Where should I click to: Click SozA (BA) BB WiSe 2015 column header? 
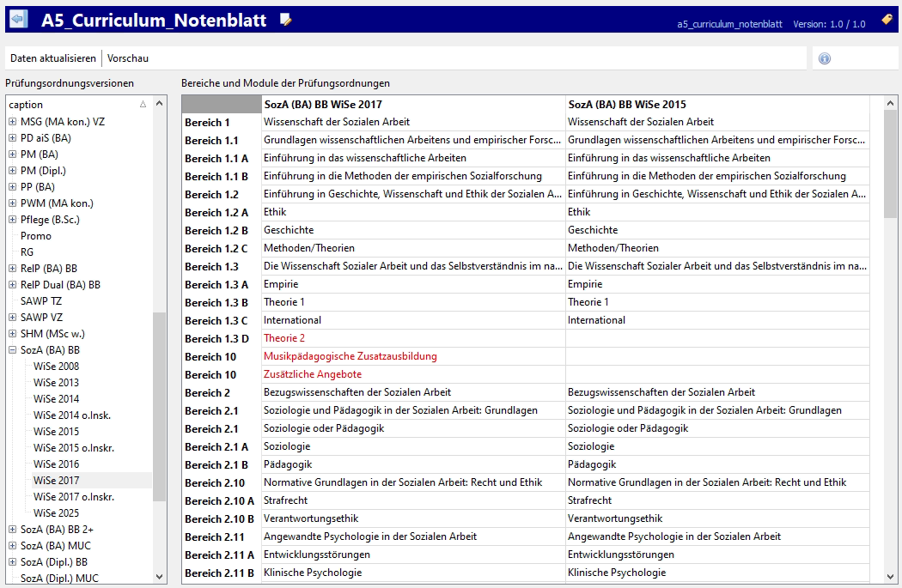pyautogui.click(x=627, y=105)
